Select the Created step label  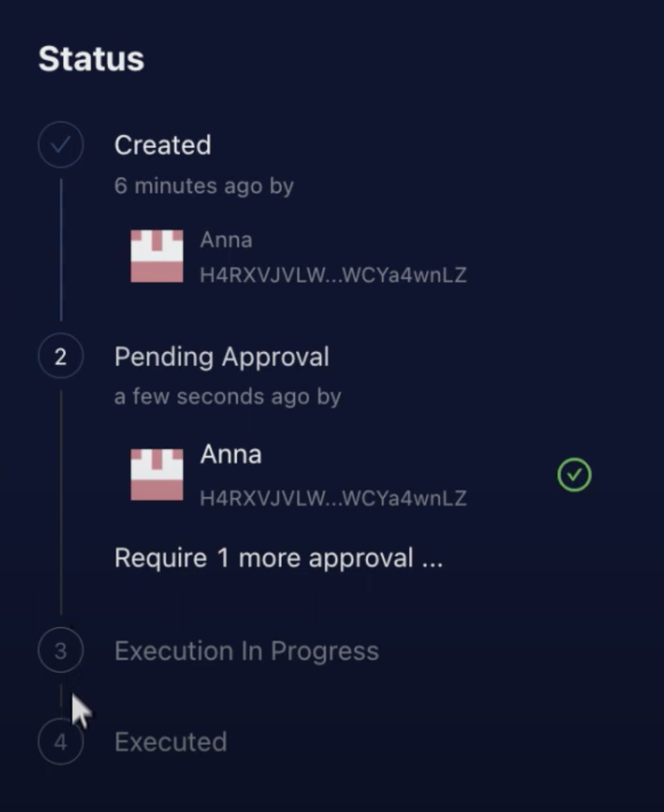163,145
